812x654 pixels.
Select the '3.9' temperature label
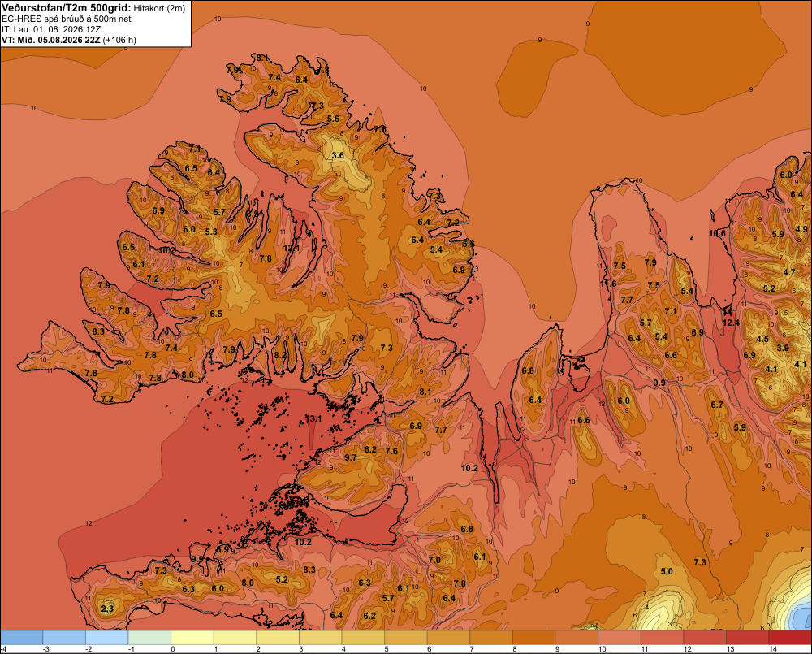[783, 348]
